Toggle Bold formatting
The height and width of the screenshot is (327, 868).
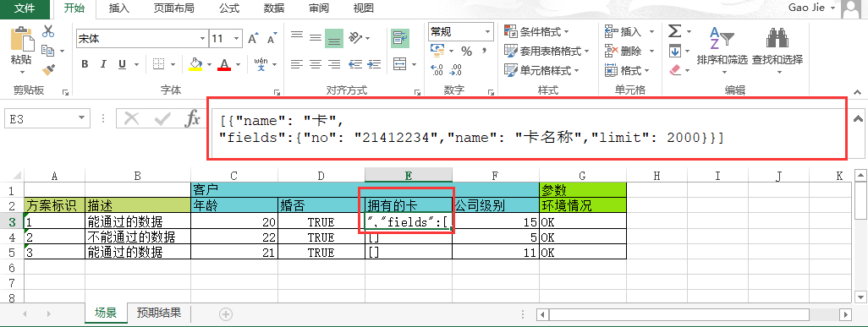(x=85, y=64)
